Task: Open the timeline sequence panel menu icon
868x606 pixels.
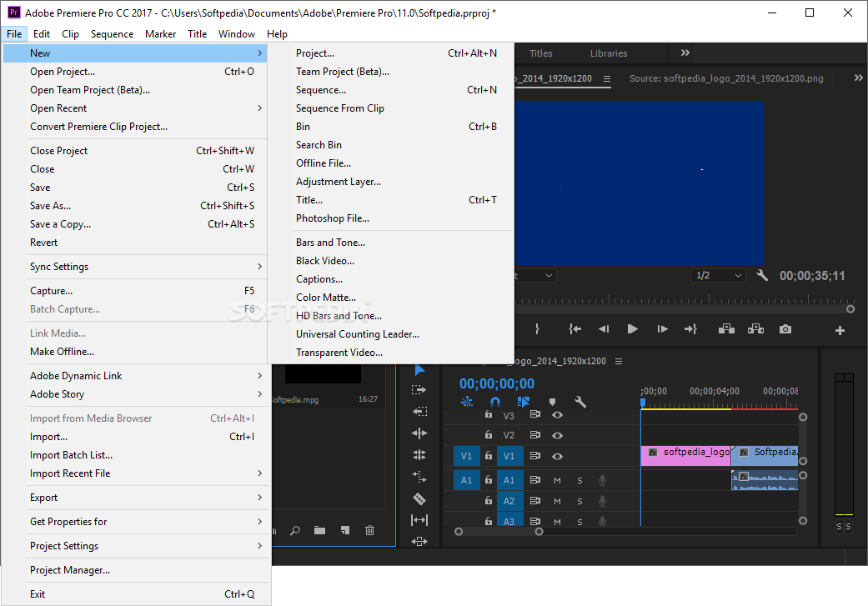Action: (x=619, y=361)
